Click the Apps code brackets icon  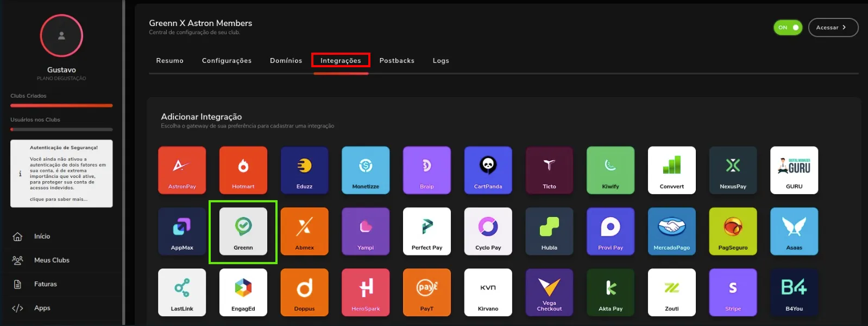tap(17, 308)
